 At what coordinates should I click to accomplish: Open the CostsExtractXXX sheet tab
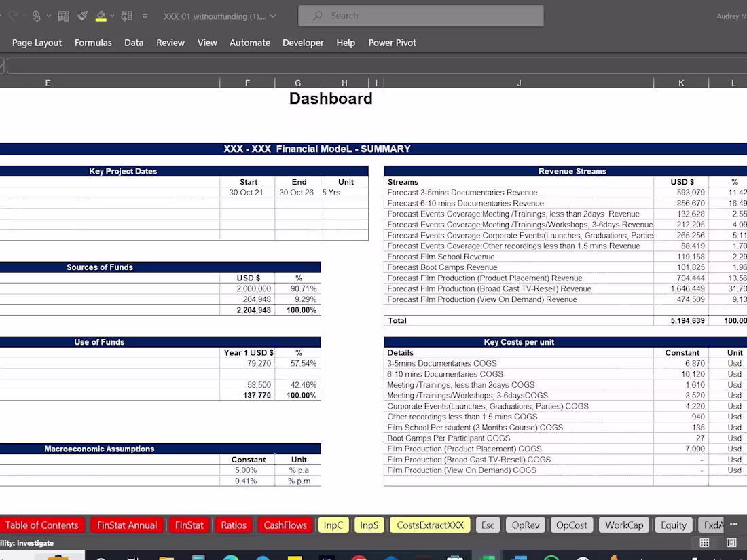coord(430,525)
